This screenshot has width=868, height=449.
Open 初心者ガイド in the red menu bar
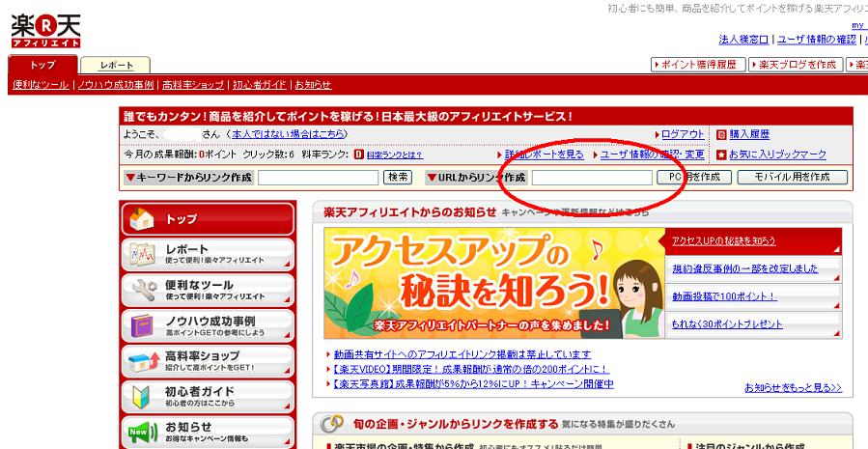point(259,85)
